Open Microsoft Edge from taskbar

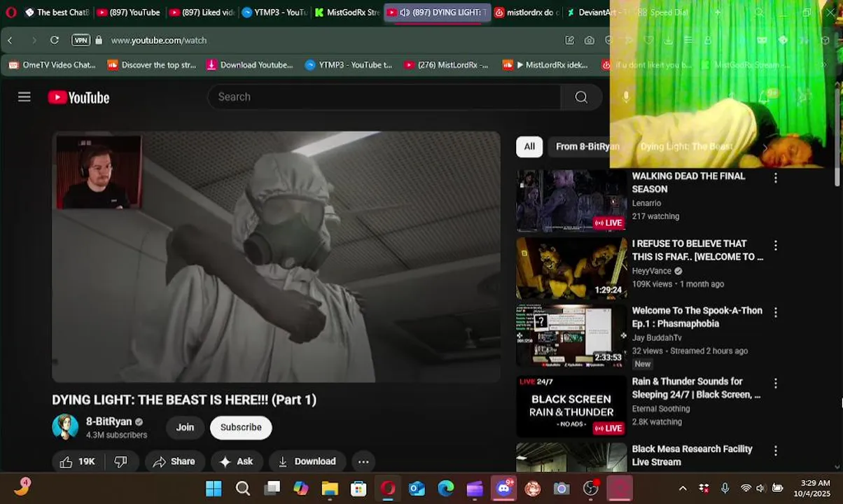(x=446, y=488)
